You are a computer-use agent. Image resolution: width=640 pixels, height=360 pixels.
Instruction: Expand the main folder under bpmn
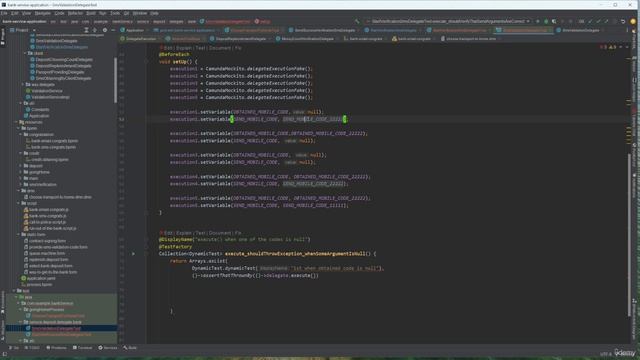[21, 178]
